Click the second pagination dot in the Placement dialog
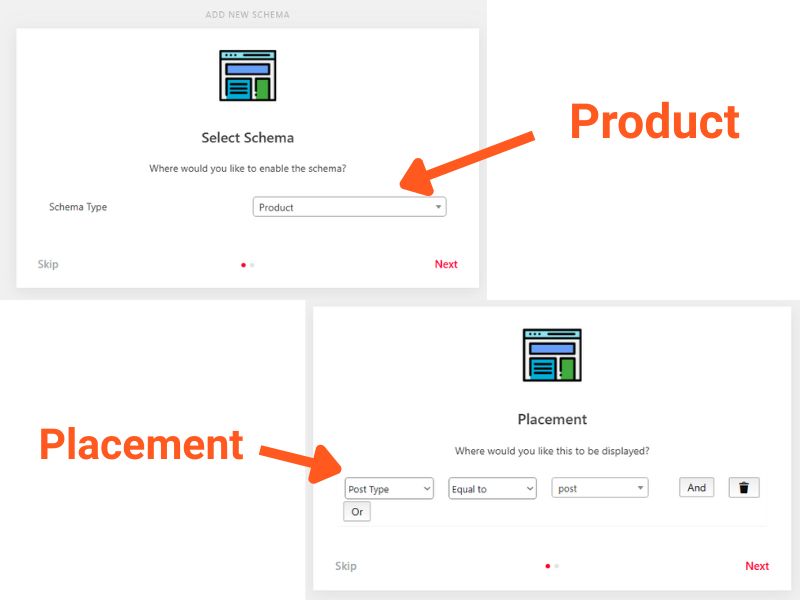Viewport: 800px width, 600px height. tap(557, 566)
